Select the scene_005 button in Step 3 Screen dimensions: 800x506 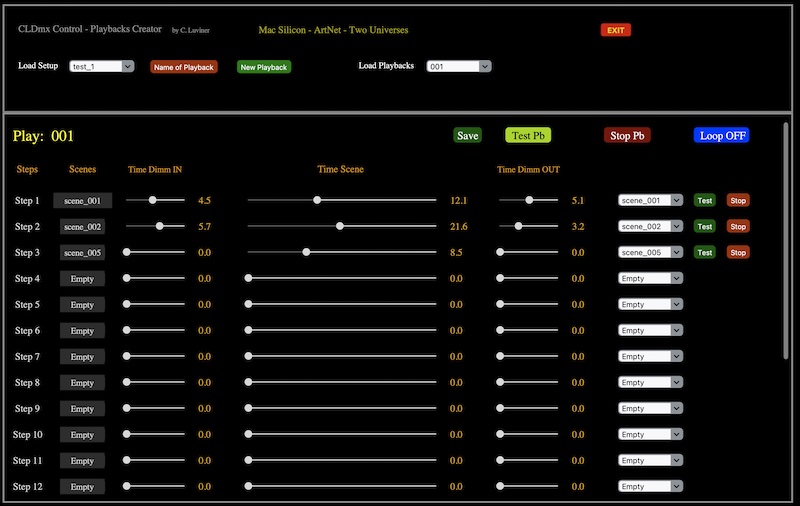pyautogui.click(x=82, y=252)
